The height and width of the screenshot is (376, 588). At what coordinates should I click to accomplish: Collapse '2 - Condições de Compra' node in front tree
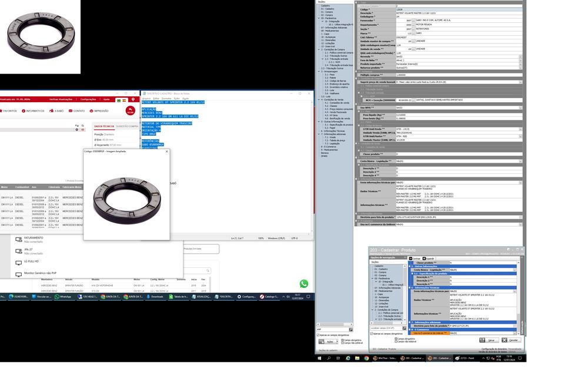coord(373,310)
